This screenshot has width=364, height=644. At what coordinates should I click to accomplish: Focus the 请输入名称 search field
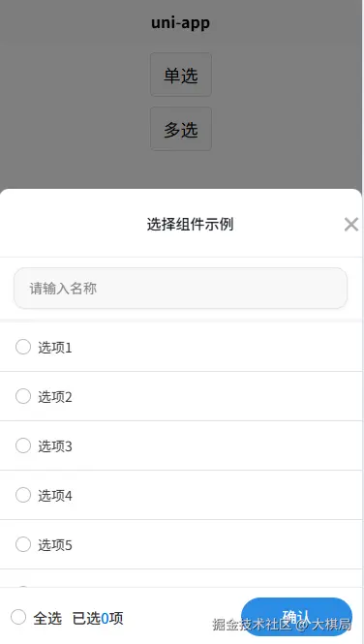point(181,288)
